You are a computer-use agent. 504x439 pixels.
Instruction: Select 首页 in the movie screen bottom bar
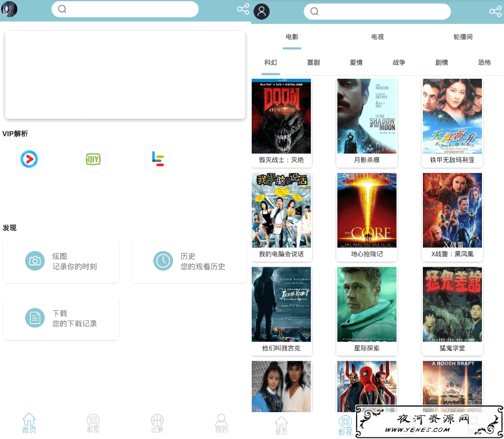coord(282,425)
